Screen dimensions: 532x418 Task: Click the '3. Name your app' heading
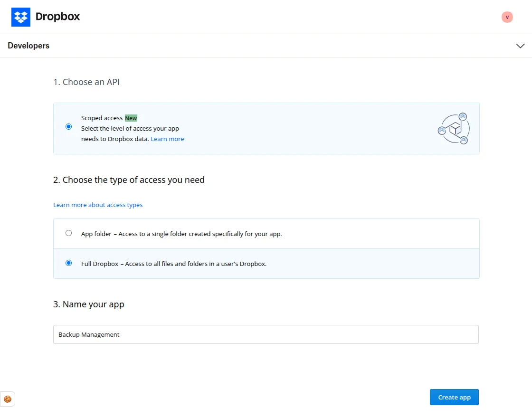tap(88, 304)
